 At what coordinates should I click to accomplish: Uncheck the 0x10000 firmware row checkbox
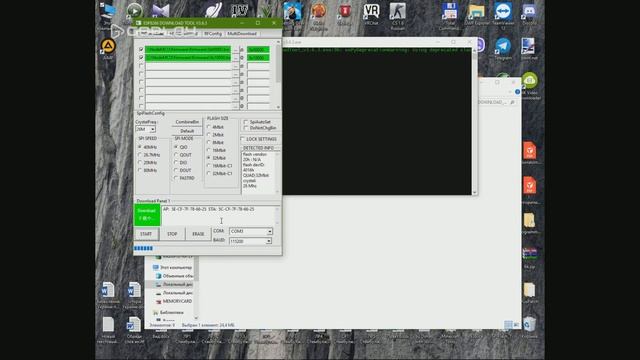141,58
